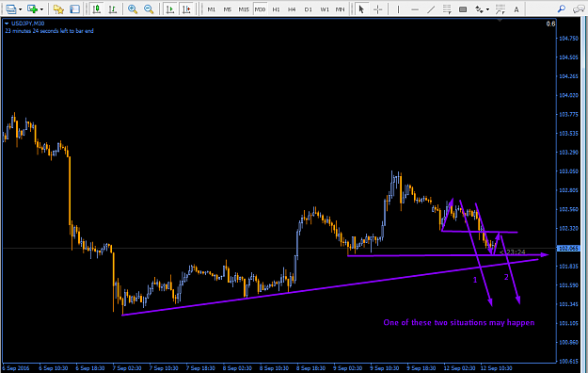
Task: Click the chart shift triangle marker
Action: click(x=500, y=20)
